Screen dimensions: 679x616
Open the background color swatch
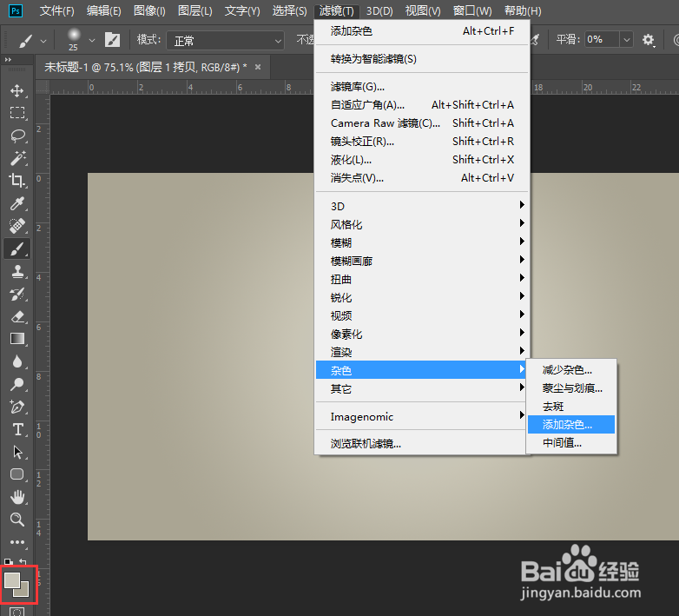pos(23,591)
